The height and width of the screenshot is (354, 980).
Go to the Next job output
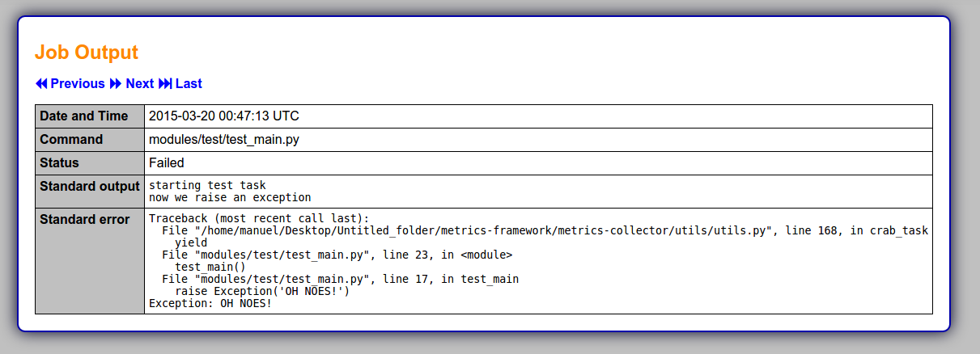[132, 83]
